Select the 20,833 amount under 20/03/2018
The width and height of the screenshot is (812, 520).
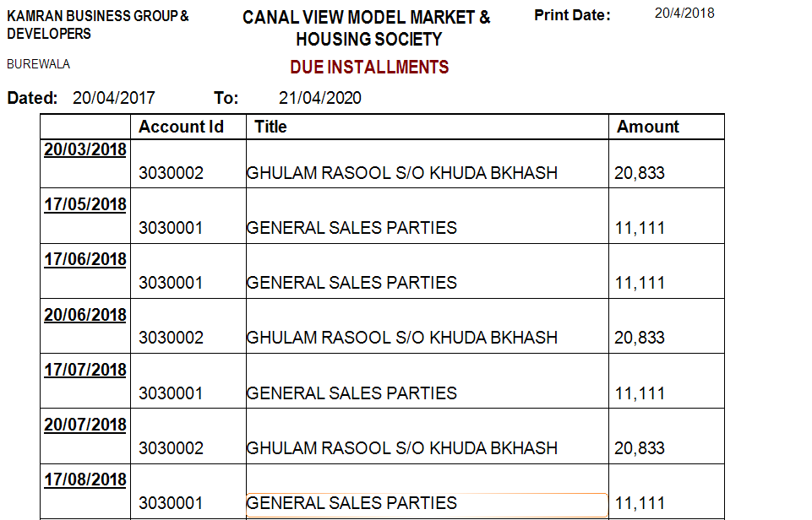pos(640,173)
